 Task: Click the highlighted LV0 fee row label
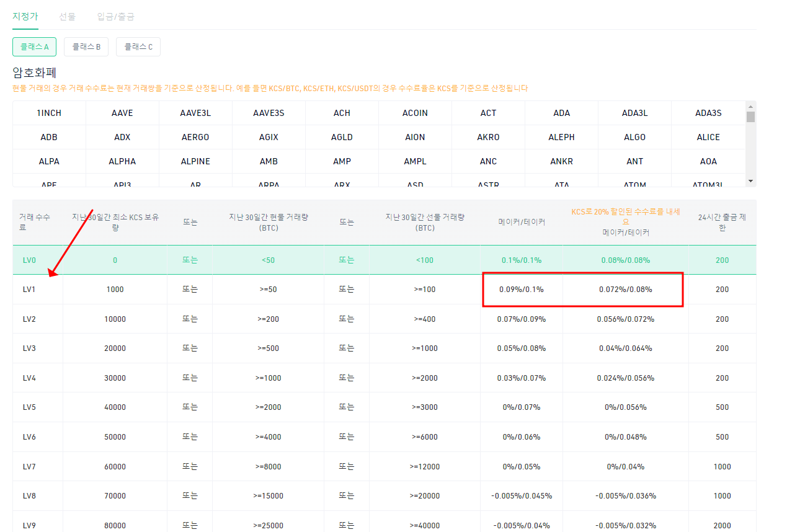[x=29, y=260]
